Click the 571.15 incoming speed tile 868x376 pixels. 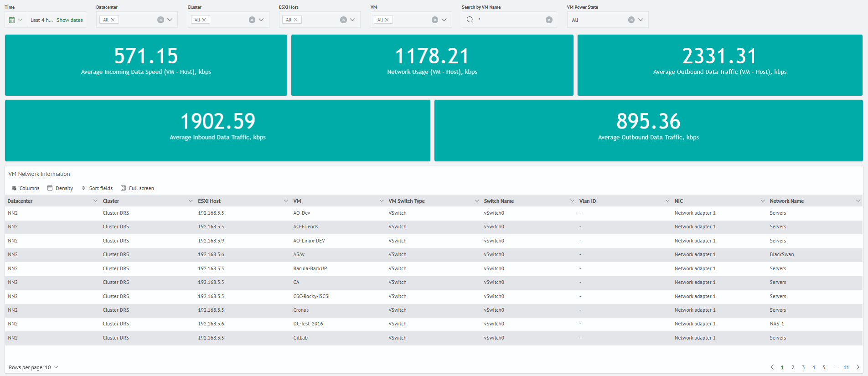point(146,65)
